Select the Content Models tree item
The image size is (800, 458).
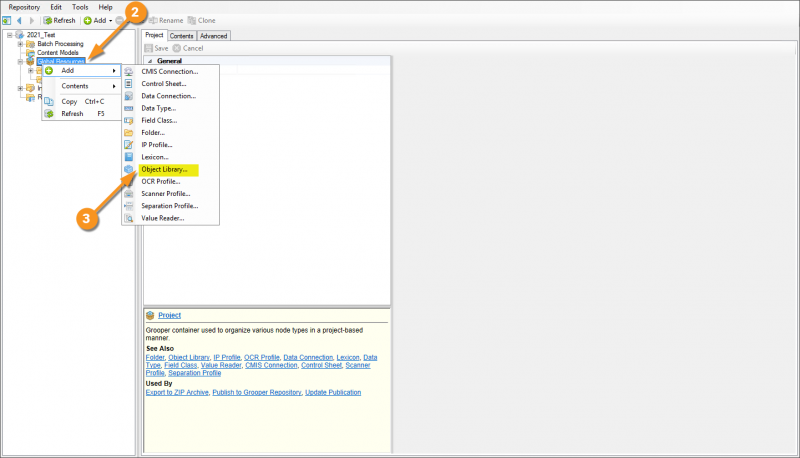tap(58, 53)
